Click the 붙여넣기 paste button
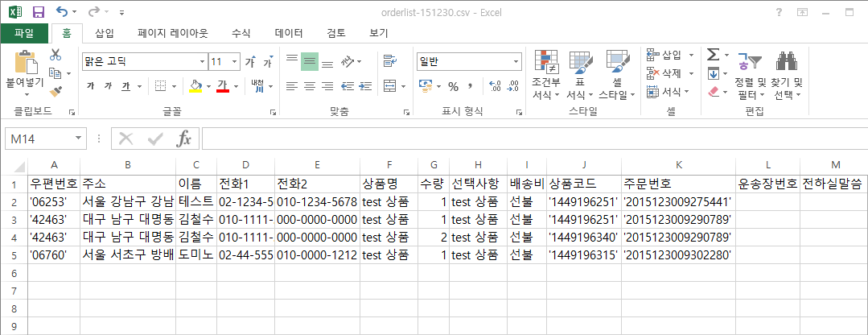 25,70
